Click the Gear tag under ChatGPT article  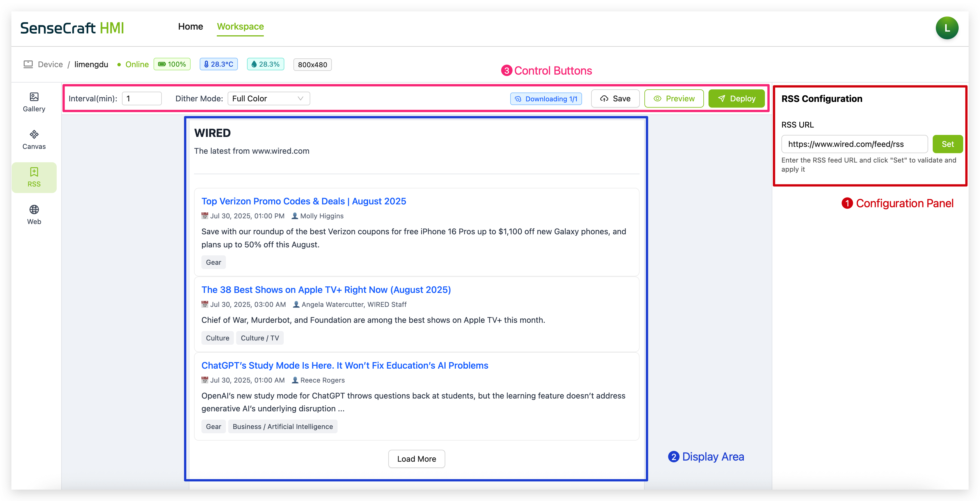pos(213,426)
